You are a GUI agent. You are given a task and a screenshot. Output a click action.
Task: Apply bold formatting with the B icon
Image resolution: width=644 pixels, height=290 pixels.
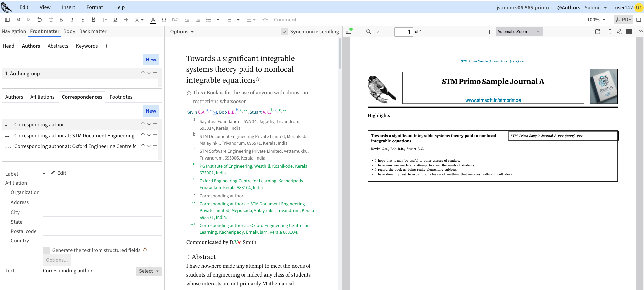click(x=61, y=20)
